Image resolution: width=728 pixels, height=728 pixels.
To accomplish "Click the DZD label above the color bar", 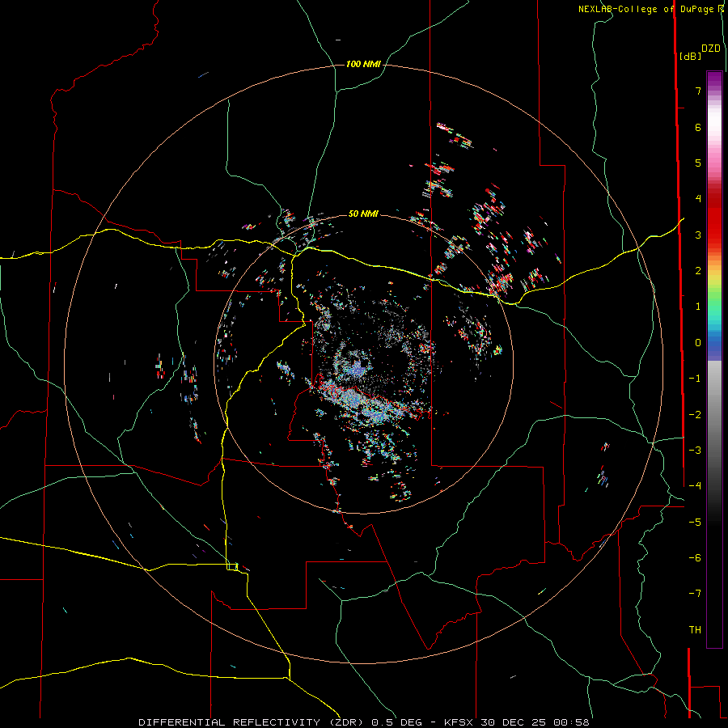I will [711, 49].
